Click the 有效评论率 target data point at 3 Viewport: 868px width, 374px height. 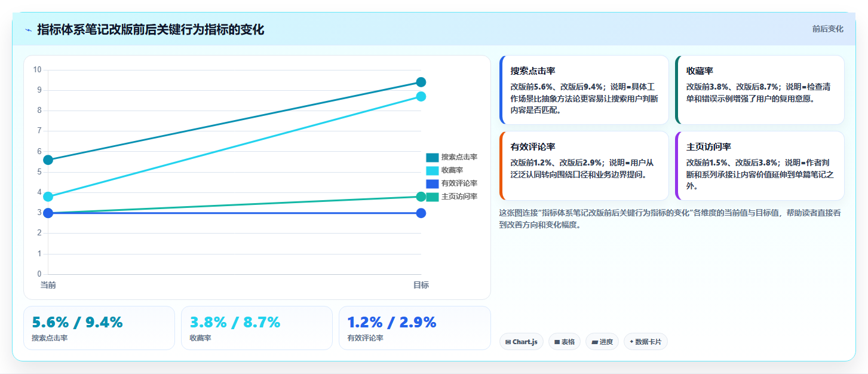click(x=421, y=213)
